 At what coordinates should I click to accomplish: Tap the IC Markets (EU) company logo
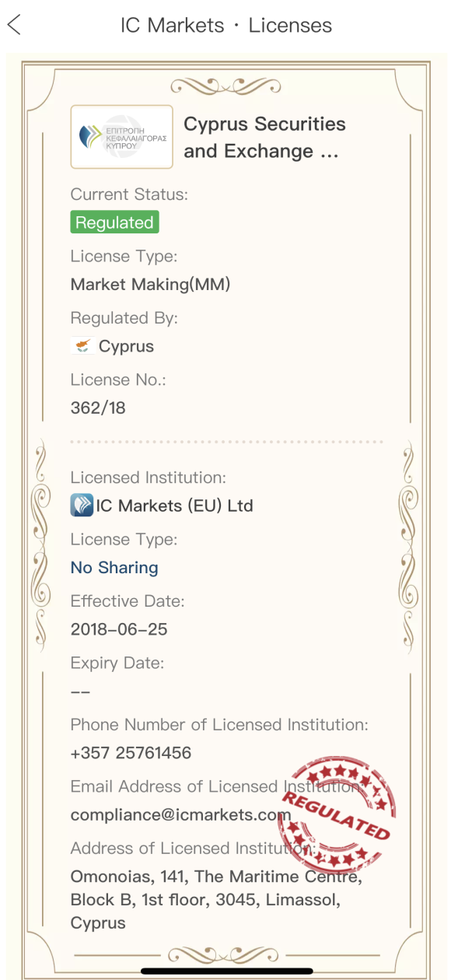pyautogui.click(x=82, y=506)
